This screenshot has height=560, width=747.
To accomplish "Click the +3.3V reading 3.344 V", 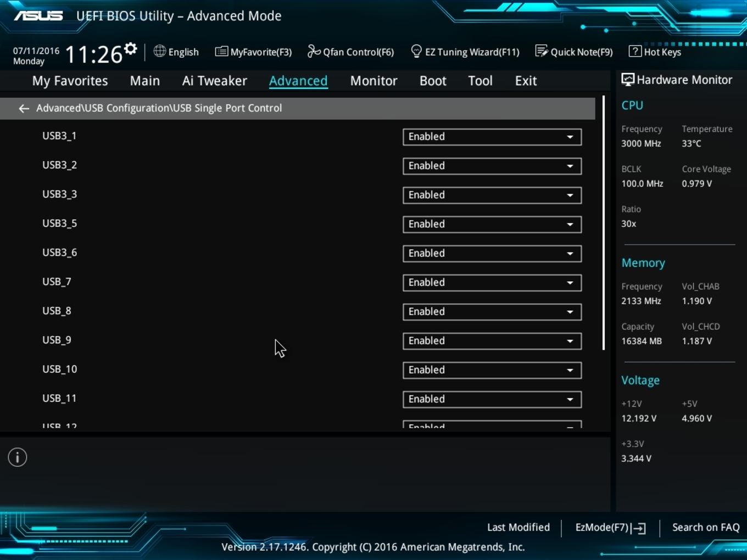I will 636,458.
